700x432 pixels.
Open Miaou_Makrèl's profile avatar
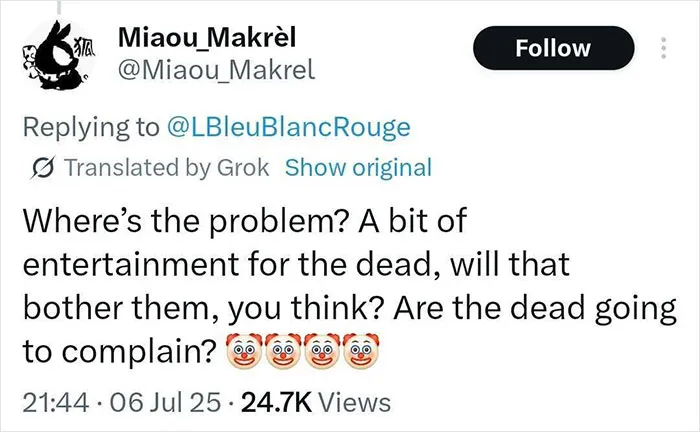[59, 55]
